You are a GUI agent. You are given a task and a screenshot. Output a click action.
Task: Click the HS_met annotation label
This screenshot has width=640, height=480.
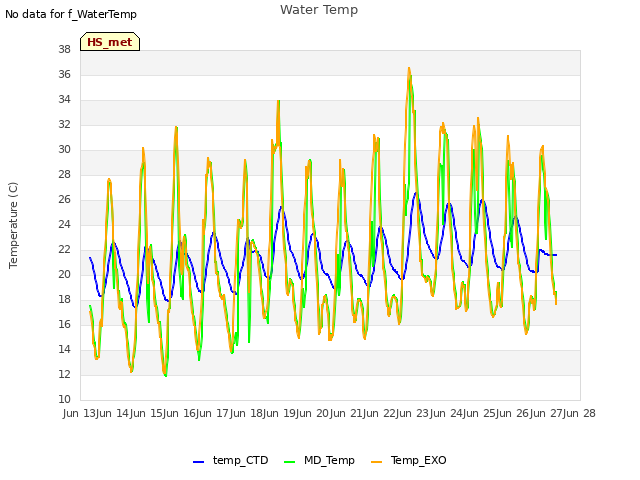coord(110,42)
